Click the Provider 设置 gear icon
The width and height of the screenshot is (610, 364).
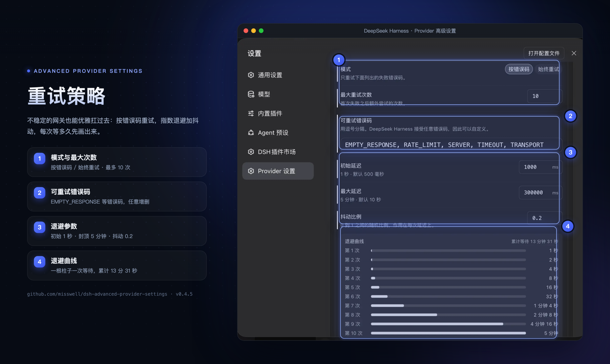(x=251, y=171)
